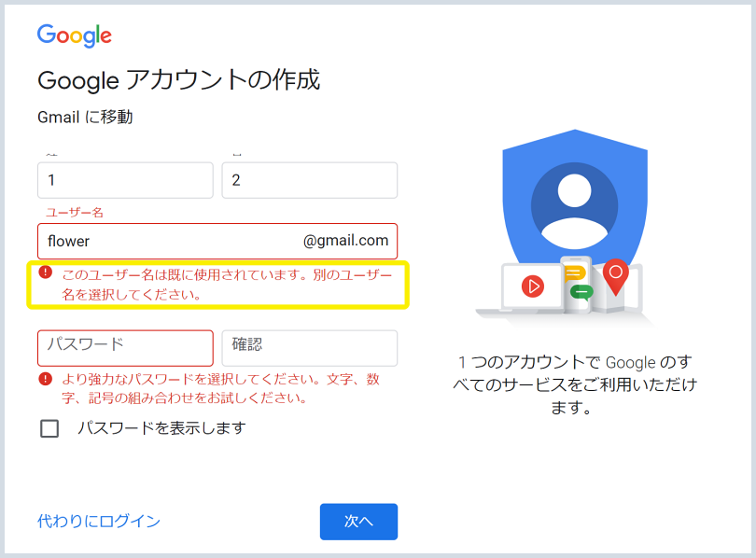This screenshot has width=756, height=558.
Task: Click the password error warning icon
Action: [x=46, y=379]
